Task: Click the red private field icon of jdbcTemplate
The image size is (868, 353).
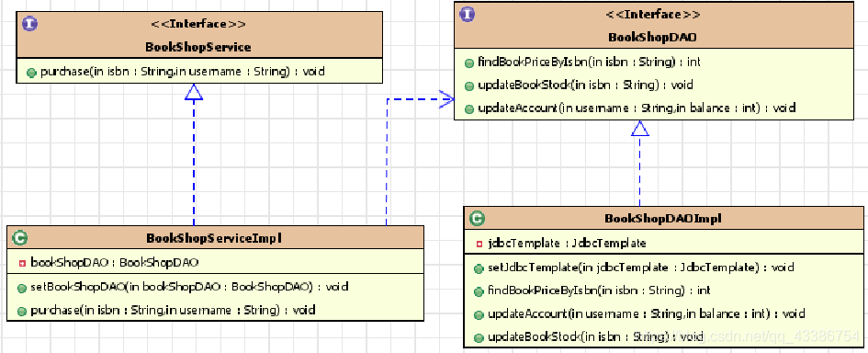Action: click(x=479, y=244)
